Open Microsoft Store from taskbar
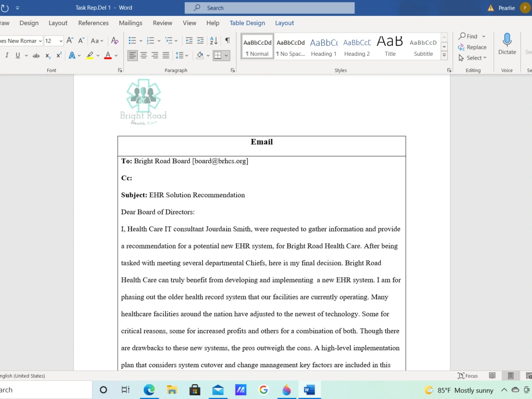 click(195, 390)
